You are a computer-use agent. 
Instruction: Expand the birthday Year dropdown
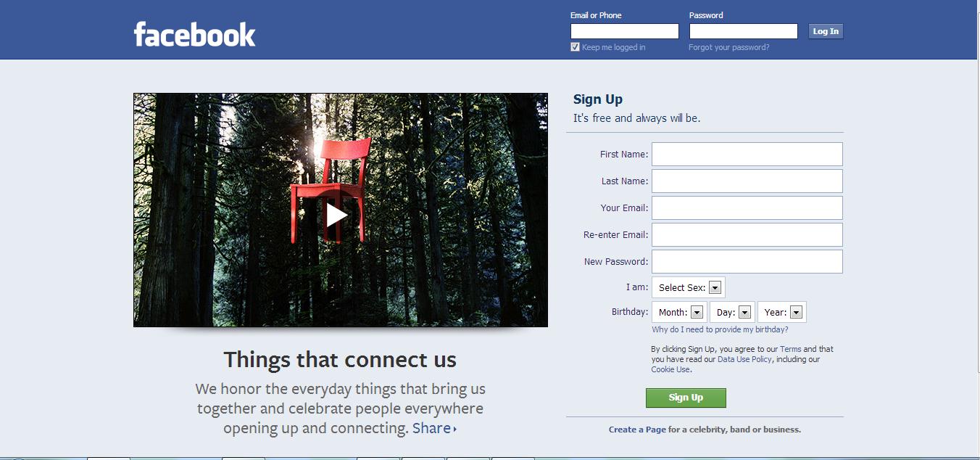(x=781, y=313)
